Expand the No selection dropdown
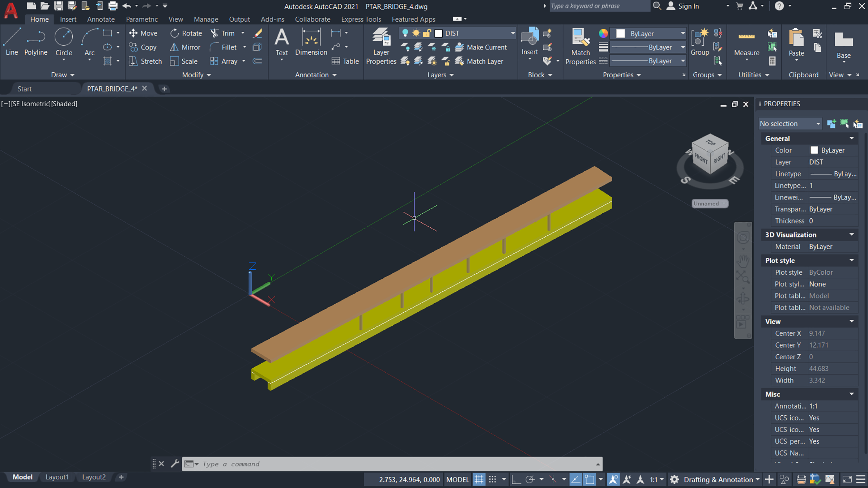The image size is (868, 488). (x=818, y=124)
